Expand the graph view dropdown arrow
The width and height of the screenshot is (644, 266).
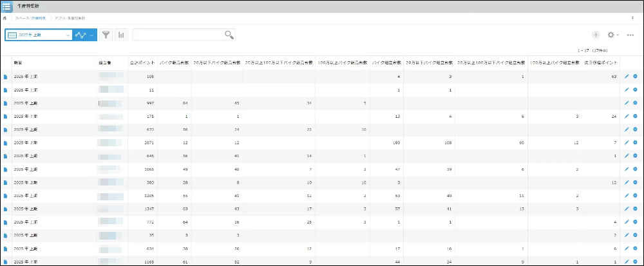[x=92, y=35]
